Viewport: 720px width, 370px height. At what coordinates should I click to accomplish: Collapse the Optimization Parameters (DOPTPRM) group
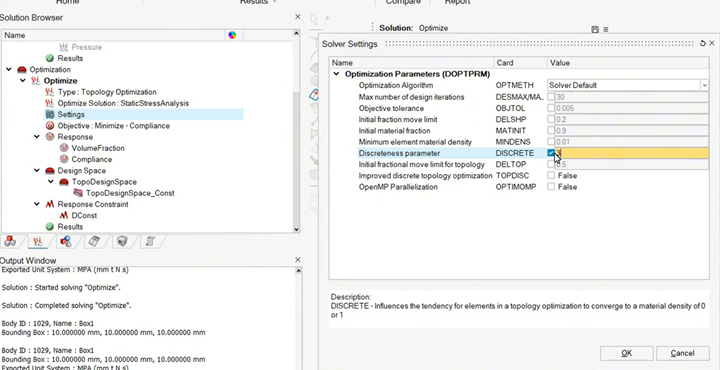click(x=337, y=74)
